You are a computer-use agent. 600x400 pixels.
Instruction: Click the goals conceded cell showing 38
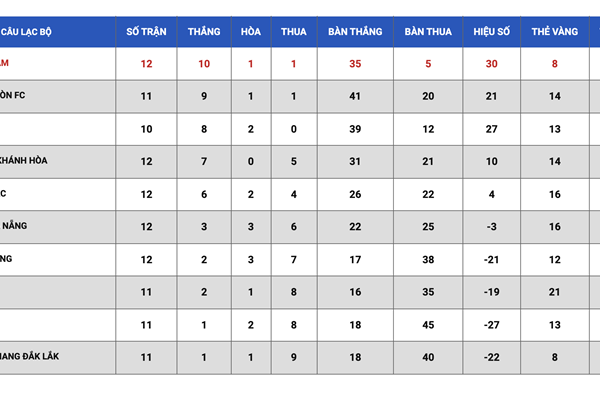(x=428, y=260)
